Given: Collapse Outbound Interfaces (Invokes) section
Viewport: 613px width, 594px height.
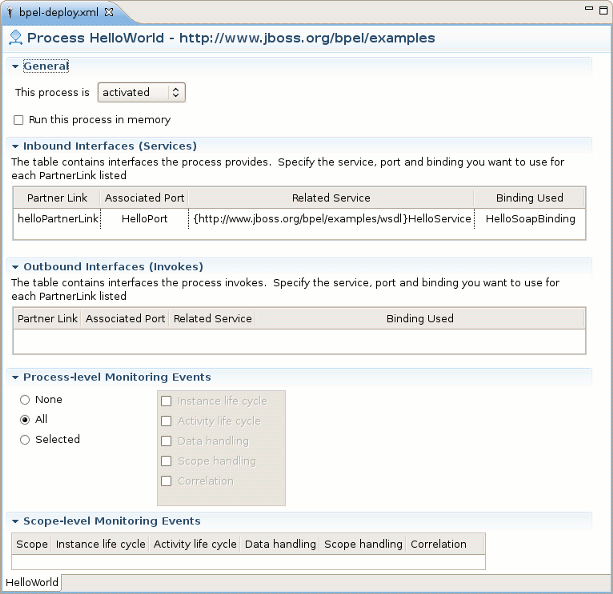Looking at the screenshot, I should point(15,267).
